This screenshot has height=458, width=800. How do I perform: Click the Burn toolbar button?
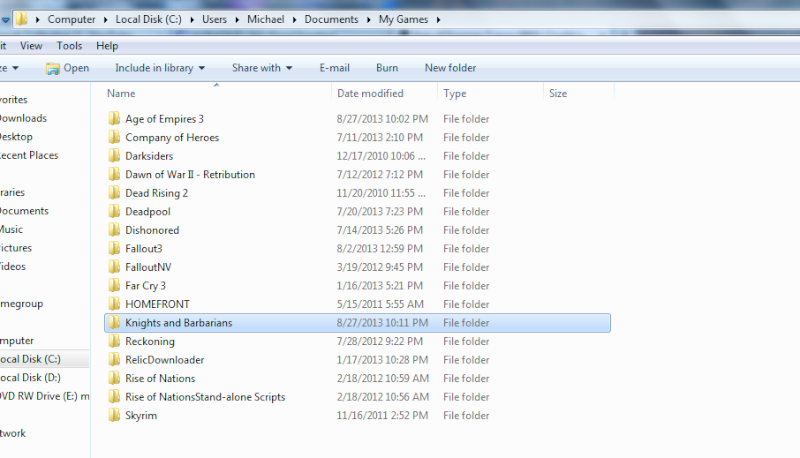(x=387, y=68)
